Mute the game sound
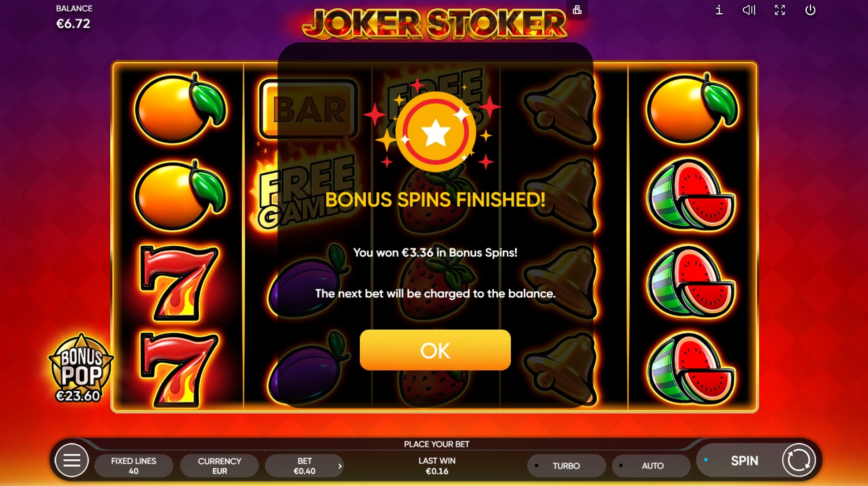 749,10
